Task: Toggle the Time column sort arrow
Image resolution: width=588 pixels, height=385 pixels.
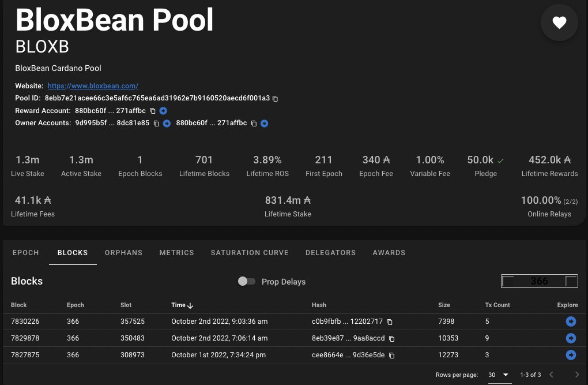Action: point(190,305)
